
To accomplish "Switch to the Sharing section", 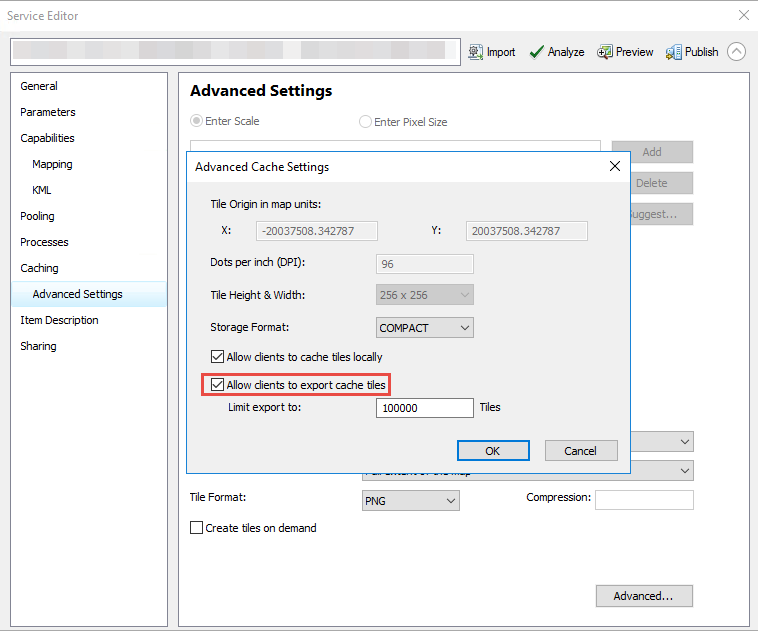I will (38, 346).
